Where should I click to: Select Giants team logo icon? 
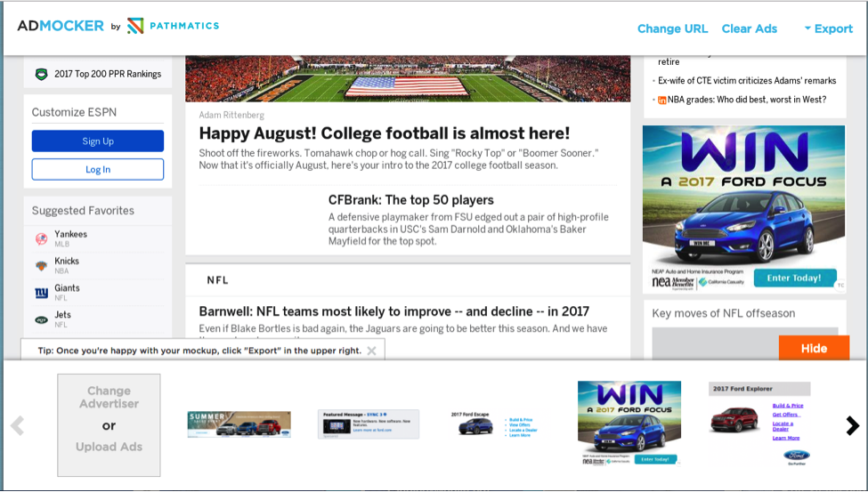click(42, 293)
